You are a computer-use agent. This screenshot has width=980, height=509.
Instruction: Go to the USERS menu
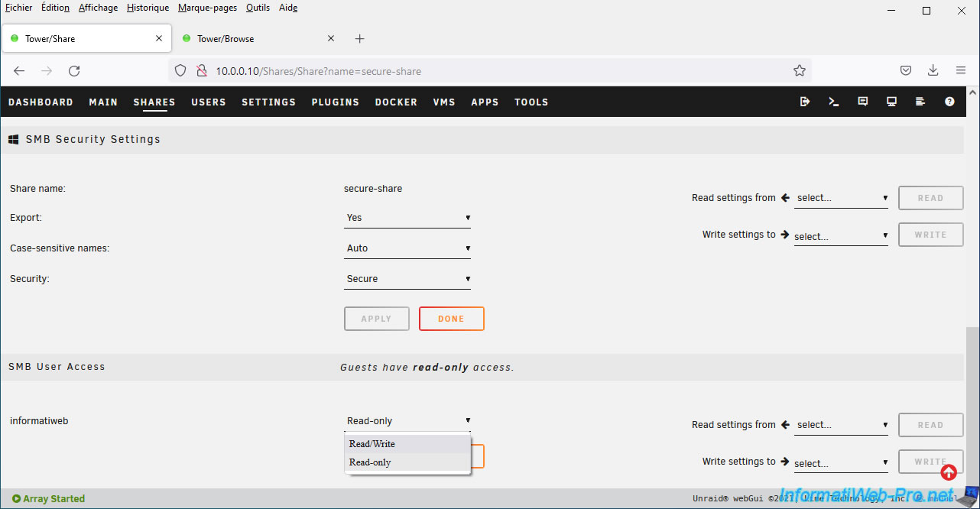click(x=209, y=102)
